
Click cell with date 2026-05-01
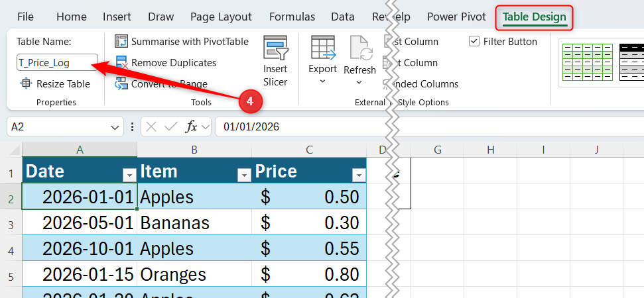tap(80, 223)
